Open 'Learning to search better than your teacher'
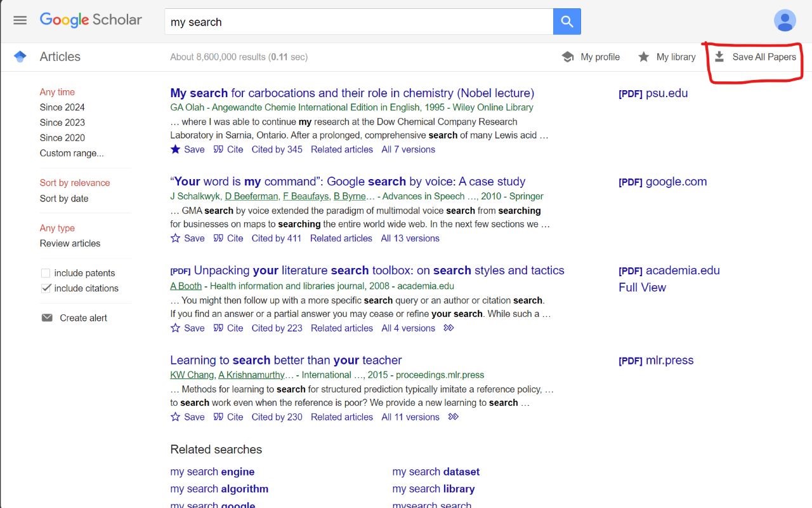812x508 pixels. 286,360
